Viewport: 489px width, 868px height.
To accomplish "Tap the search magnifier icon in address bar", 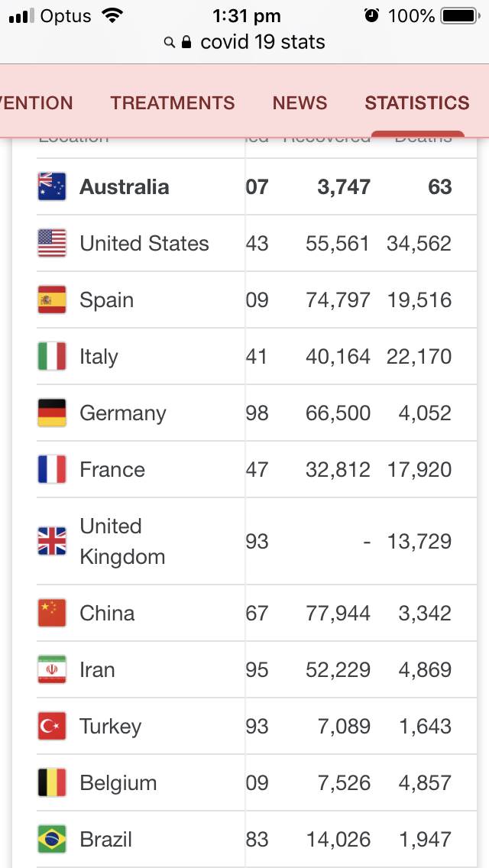I will (x=170, y=43).
